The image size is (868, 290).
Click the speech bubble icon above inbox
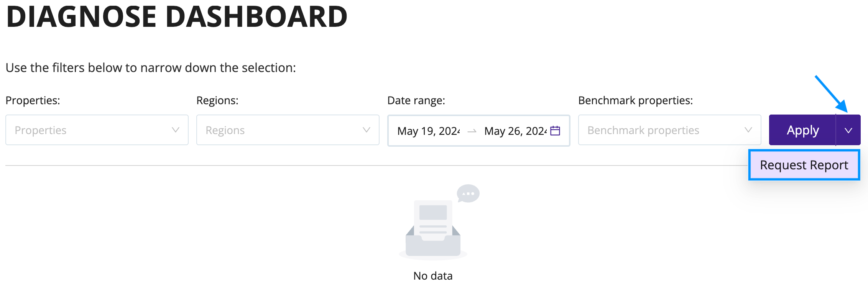coord(468,193)
